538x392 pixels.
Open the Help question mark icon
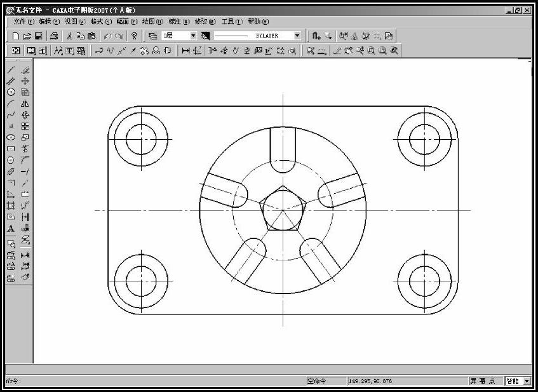pos(134,36)
